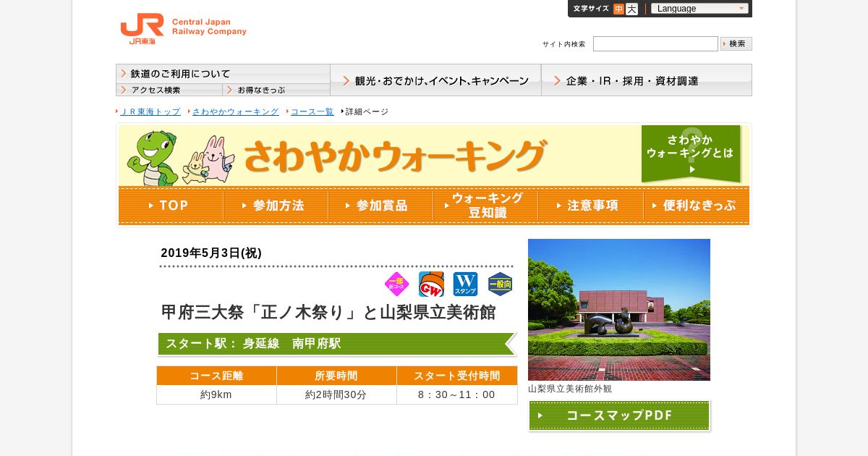Image resolution: width=868 pixels, height=456 pixels.
Task: Click the blue W スタンプ icon
Action: [x=466, y=284]
